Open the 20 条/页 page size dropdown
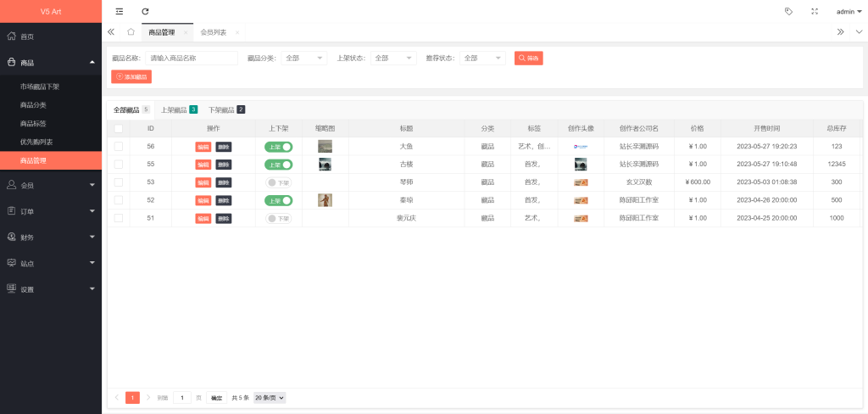The image size is (868, 414). click(270, 397)
